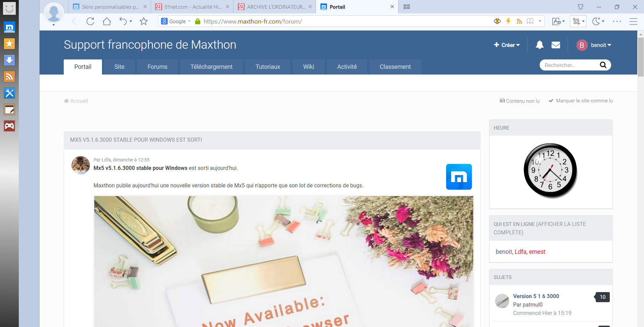The height and width of the screenshot is (327, 644).
Task: Open the Téléchargement navigation tab
Action: pos(211,67)
